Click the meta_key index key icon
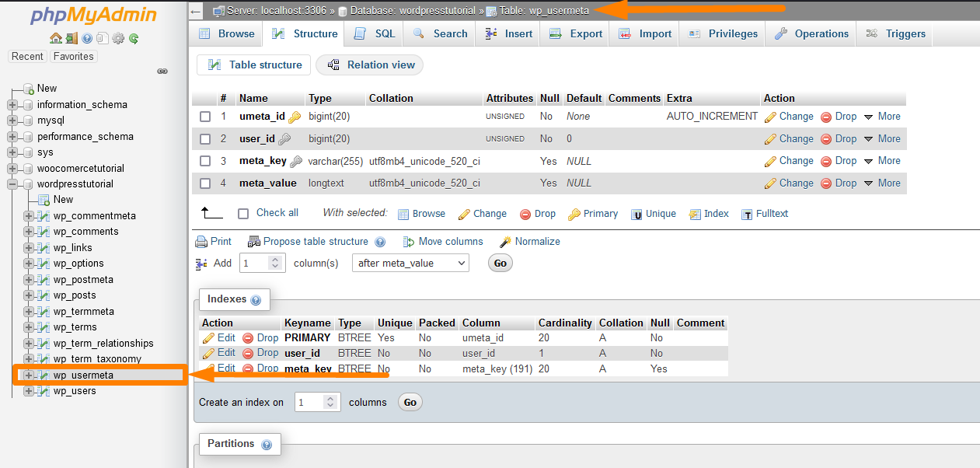This screenshot has height=468, width=980. point(296,162)
